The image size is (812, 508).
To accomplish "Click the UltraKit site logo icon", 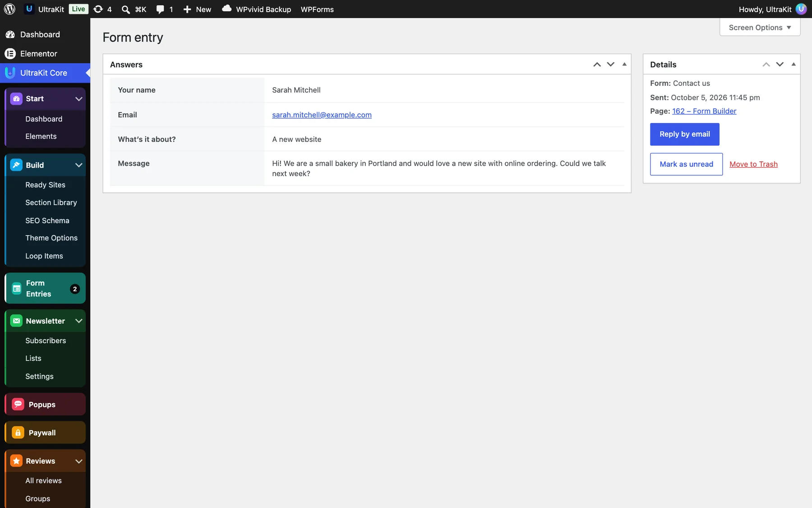I will point(29,9).
